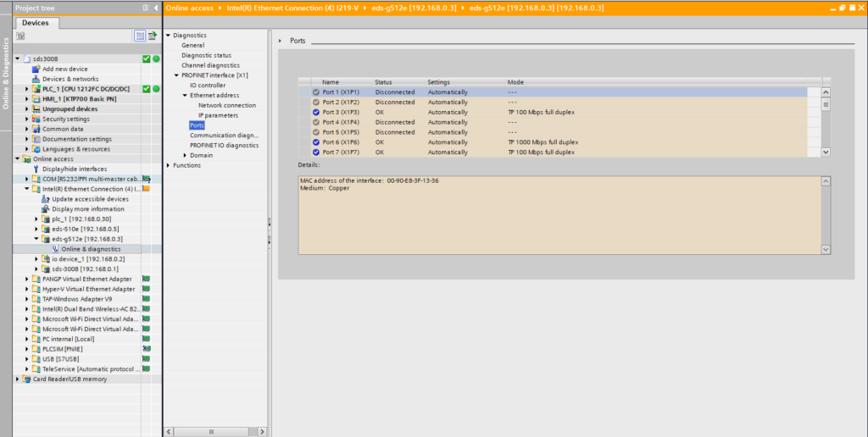
Task: Collapse the Ports section header arrow
Action: pyautogui.click(x=281, y=41)
